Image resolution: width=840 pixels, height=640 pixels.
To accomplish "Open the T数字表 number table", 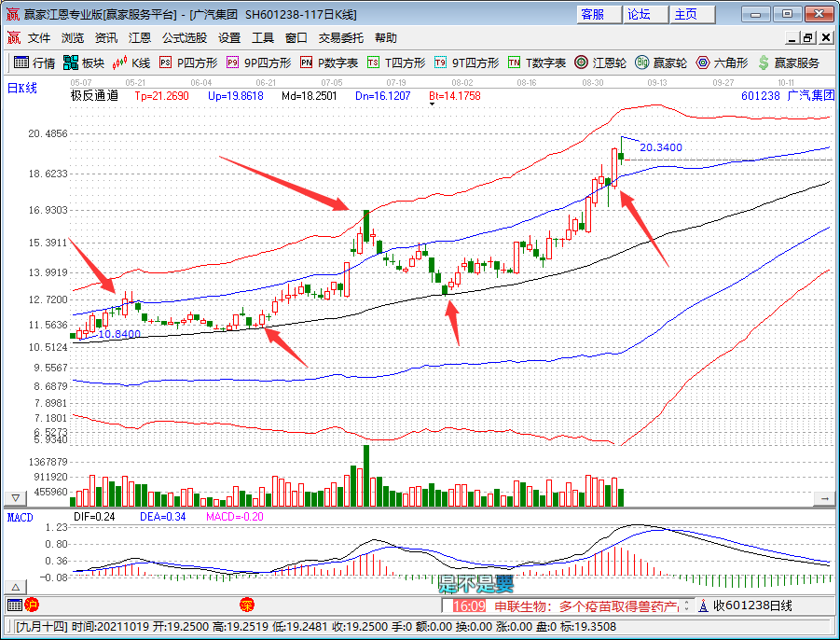I will coord(537,63).
